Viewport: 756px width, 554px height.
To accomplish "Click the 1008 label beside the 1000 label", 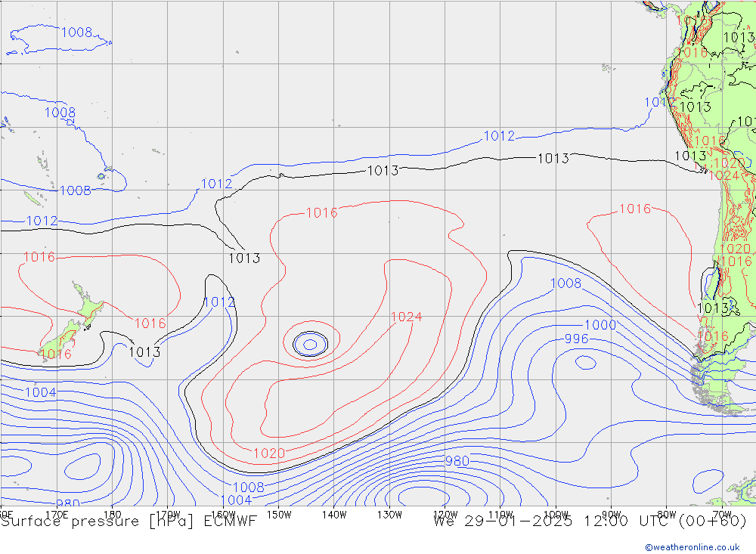I will (x=566, y=283).
